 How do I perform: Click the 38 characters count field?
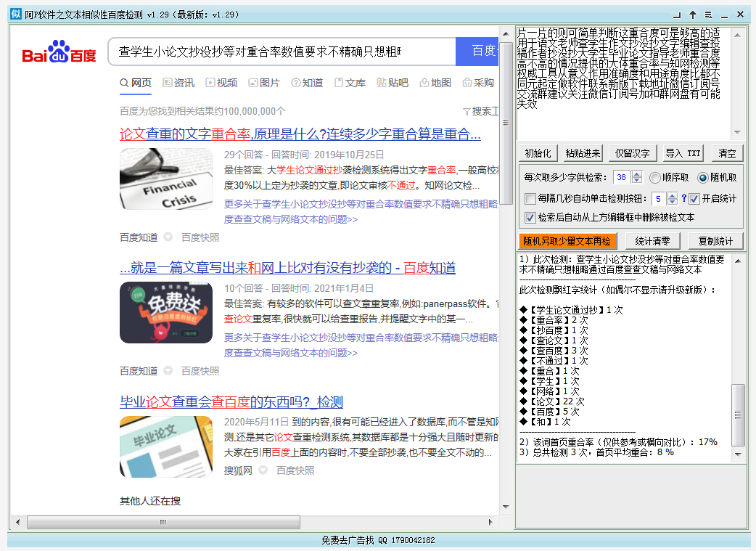[x=622, y=177]
